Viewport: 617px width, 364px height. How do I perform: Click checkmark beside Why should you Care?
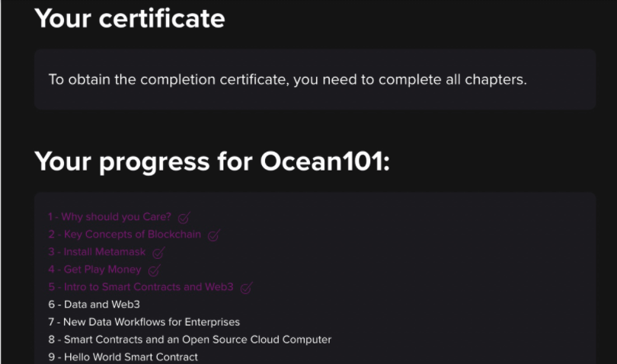(184, 218)
